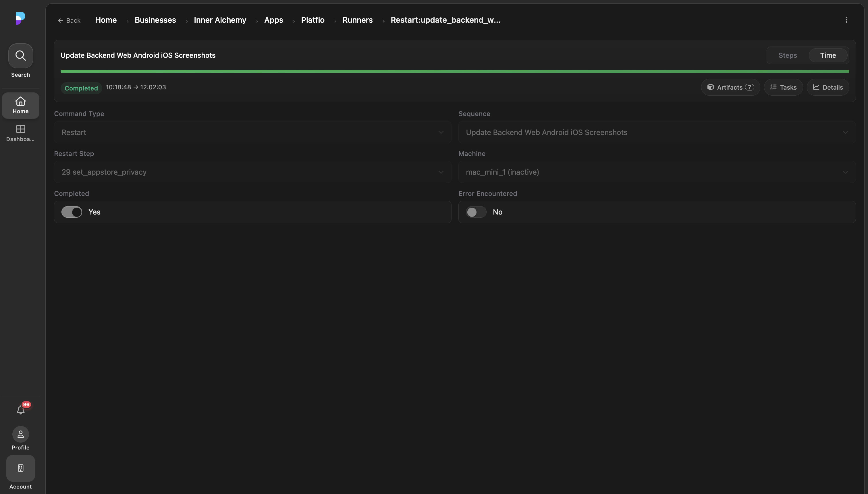Viewport: 868px width, 494px height.
Task: Click the app logo in the sidebar
Action: (x=20, y=18)
